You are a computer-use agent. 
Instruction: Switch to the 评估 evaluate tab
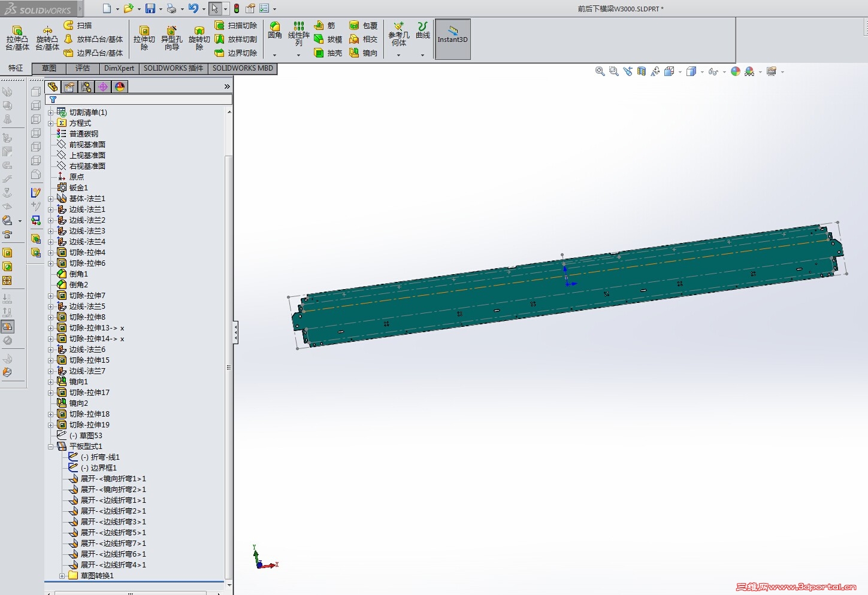tap(83, 68)
